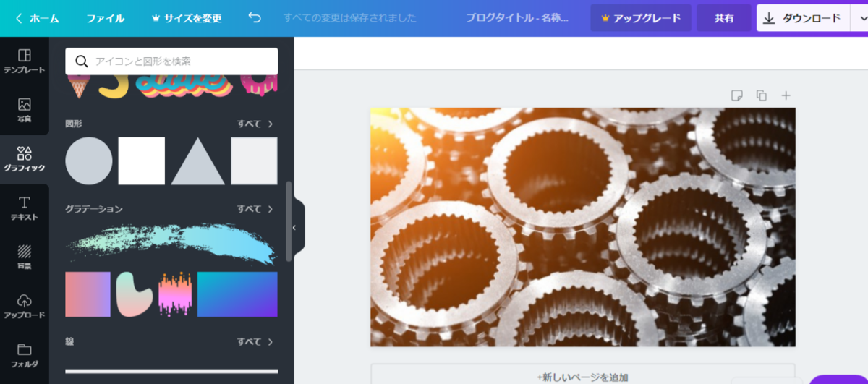This screenshot has width=868, height=384.
Task: Open the アップロード uploads tab
Action: [25, 306]
